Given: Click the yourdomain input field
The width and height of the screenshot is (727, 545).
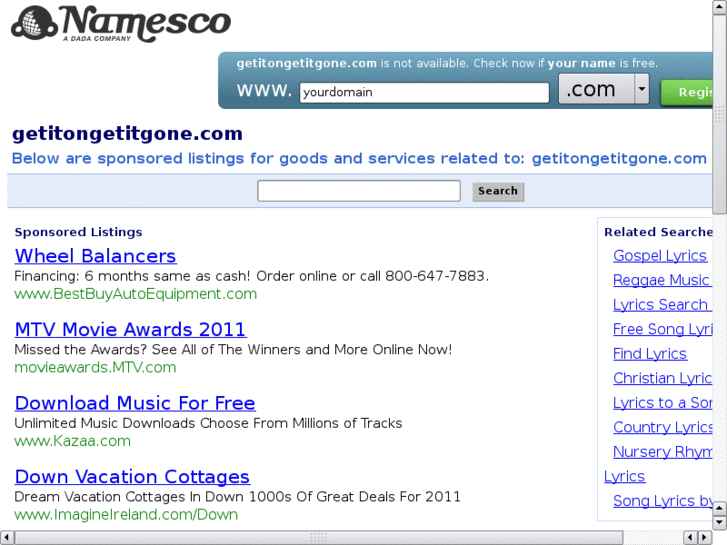Looking at the screenshot, I should click(424, 92).
